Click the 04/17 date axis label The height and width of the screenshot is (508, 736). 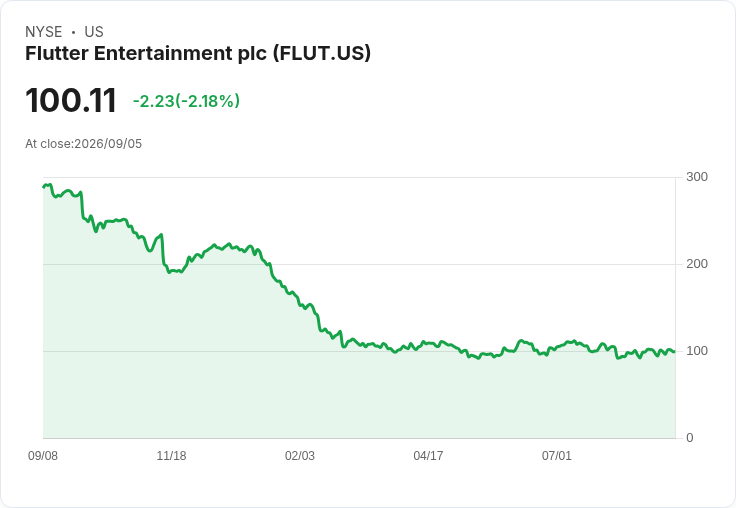click(x=428, y=455)
